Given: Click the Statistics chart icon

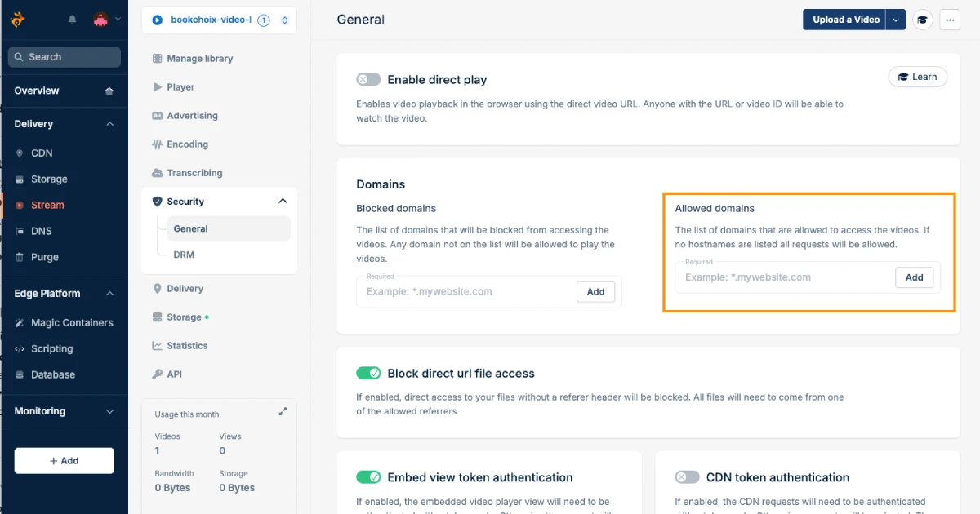Looking at the screenshot, I should [158, 345].
